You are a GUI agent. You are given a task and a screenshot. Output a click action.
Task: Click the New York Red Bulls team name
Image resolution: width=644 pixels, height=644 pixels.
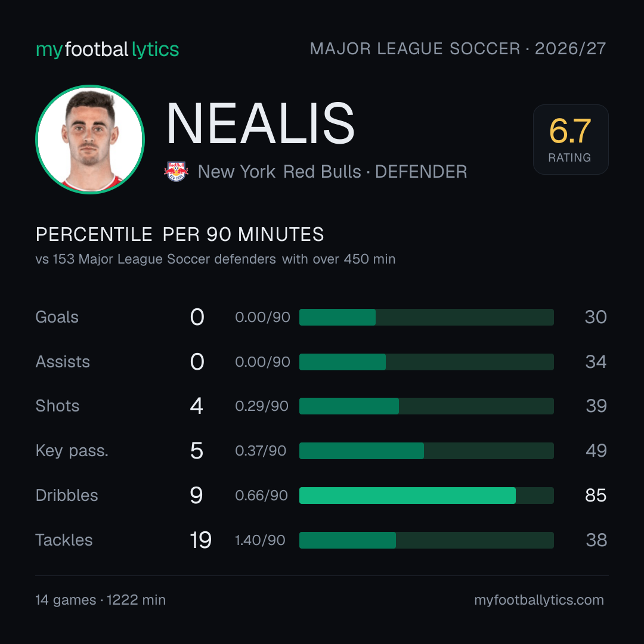pyautogui.click(x=279, y=172)
